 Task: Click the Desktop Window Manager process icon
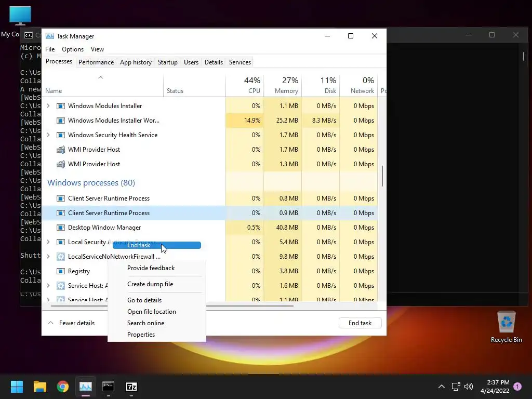[61, 228]
